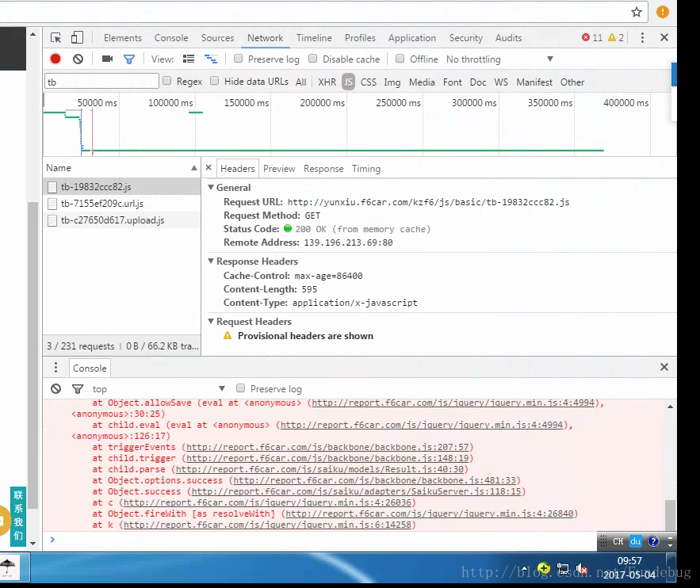Click the yellow warning count indicator
This screenshot has height=588, width=700.
point(616,38)
